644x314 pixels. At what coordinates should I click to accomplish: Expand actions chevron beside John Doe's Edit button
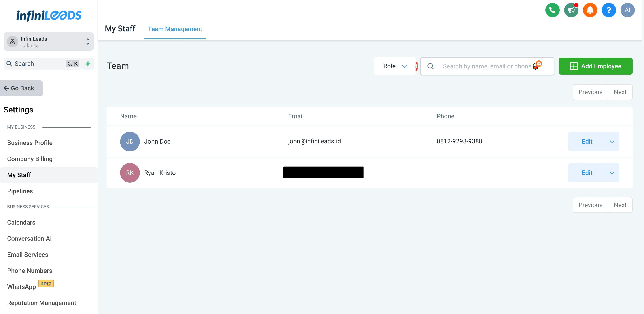tap(612, 142)
